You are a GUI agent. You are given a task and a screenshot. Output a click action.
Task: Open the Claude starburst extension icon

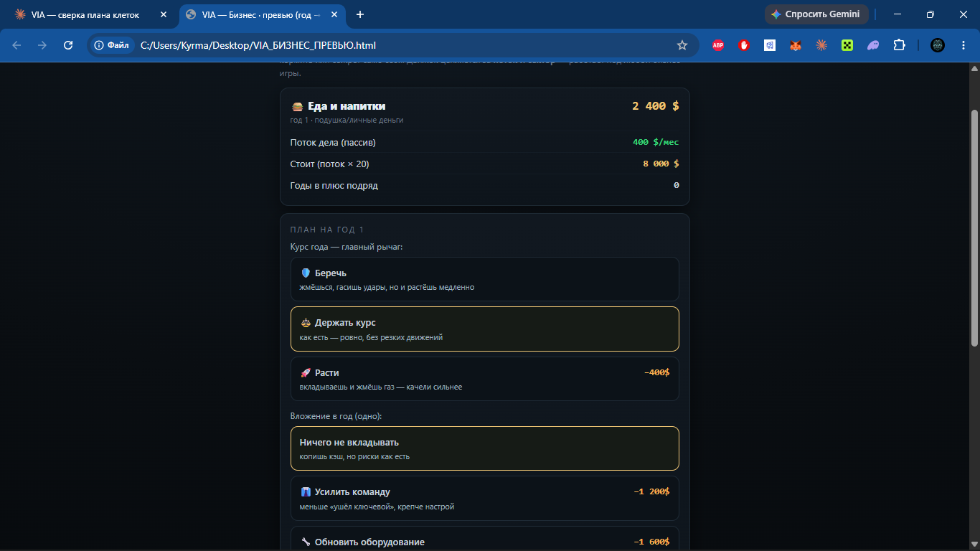pyautogui.click(x=821, y=45)
